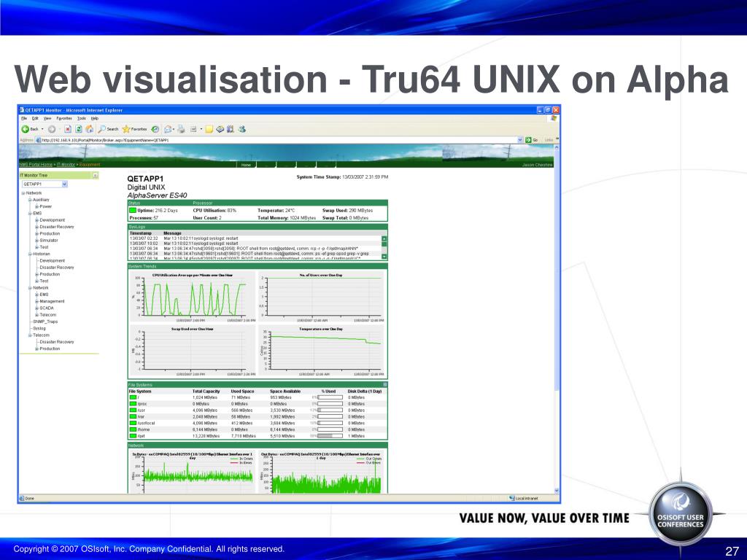Click the Print toolbar icon
The image size is (747, 560).
[x=181, y=129]
